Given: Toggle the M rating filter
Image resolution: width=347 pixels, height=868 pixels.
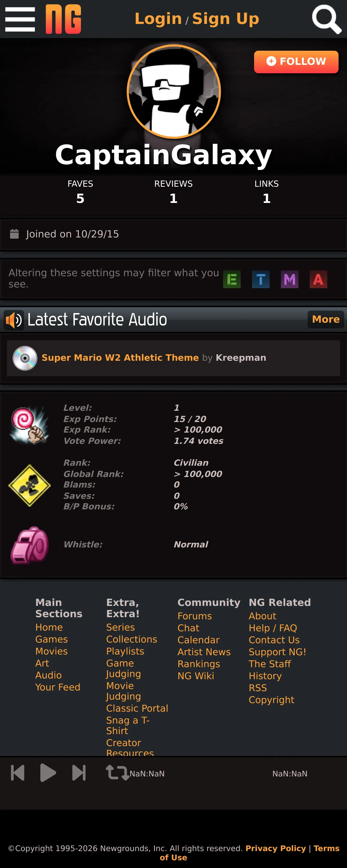Looking at the screenshot, I should click(290, 279).
